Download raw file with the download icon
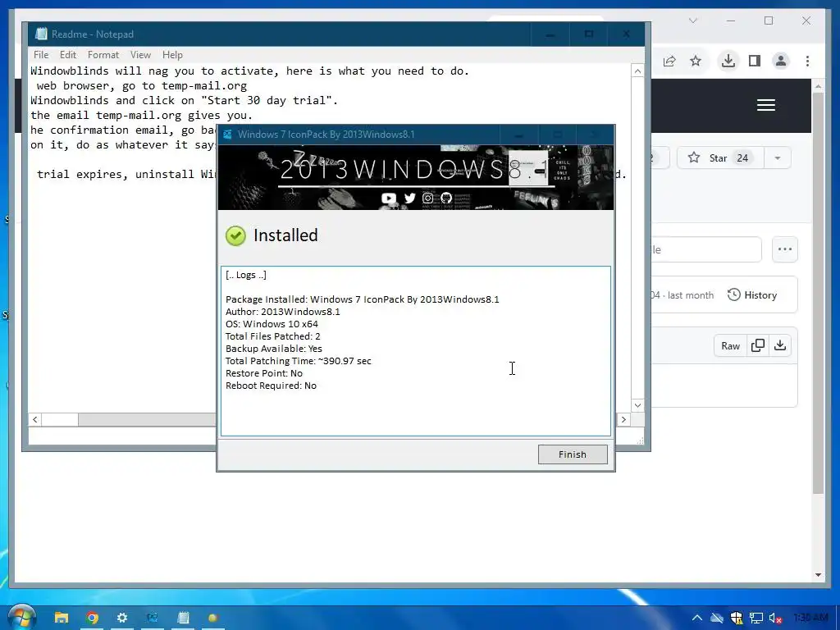The image size is (840, 630). [x=780, y=346]
